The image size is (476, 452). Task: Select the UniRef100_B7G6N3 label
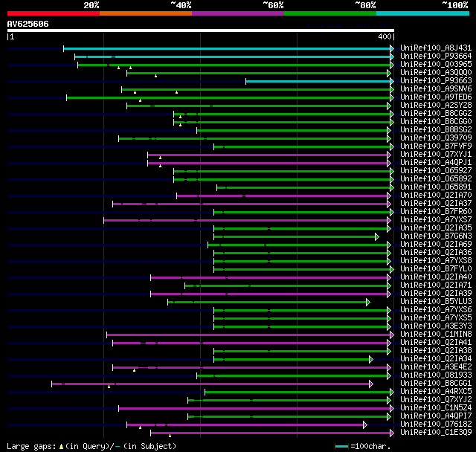[x=436, y=236]
